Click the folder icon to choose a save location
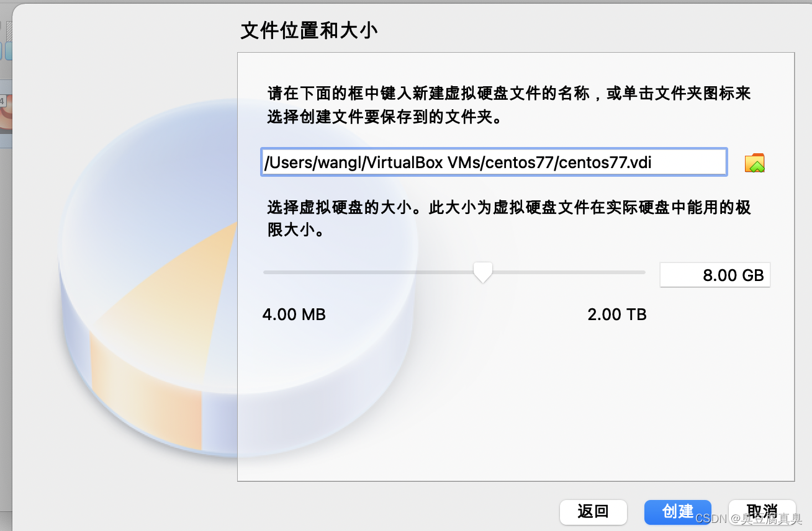This screenshot has width=812, height=531. pyautogui.click(x=754, y=162)
